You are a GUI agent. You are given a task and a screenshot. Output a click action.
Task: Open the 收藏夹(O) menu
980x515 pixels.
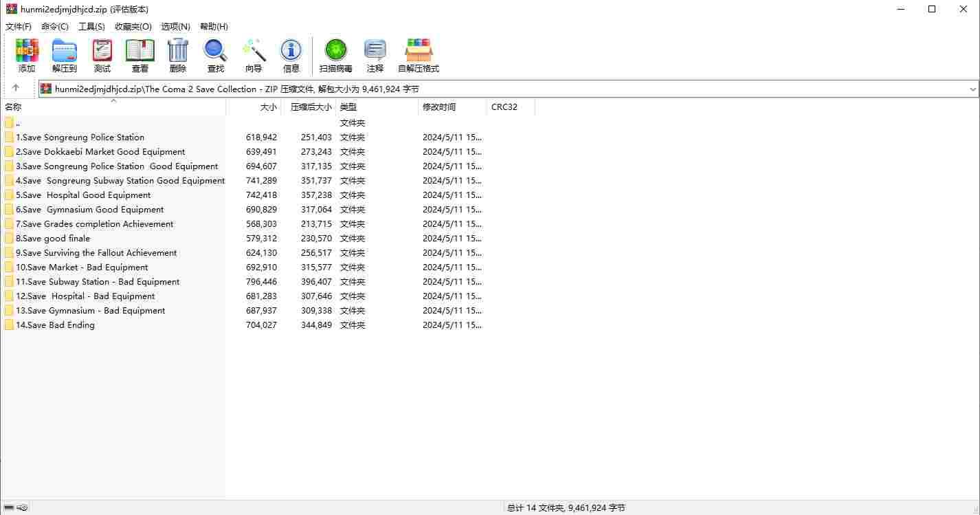pos(133,26)
